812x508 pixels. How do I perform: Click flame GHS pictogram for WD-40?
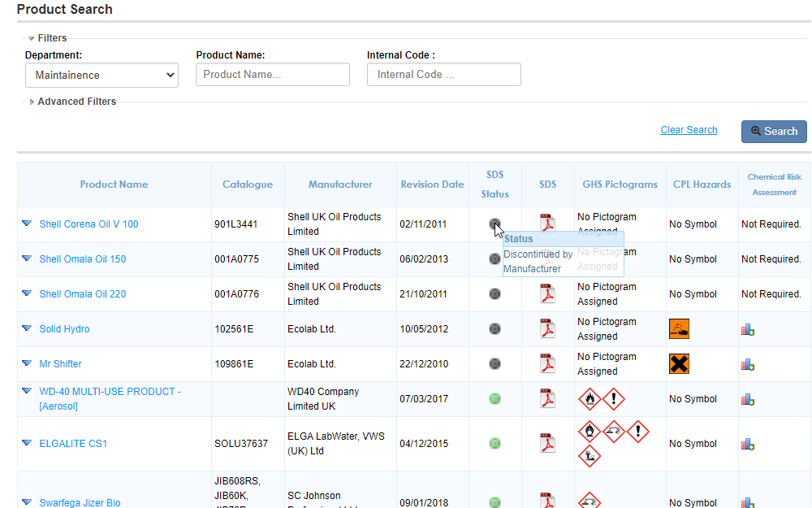[x=590, y=398]
